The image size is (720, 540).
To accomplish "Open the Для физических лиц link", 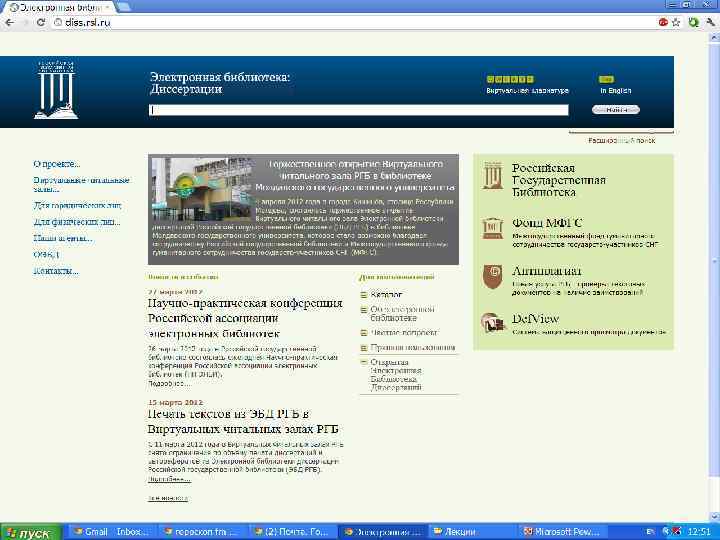I will coord(77,222).
